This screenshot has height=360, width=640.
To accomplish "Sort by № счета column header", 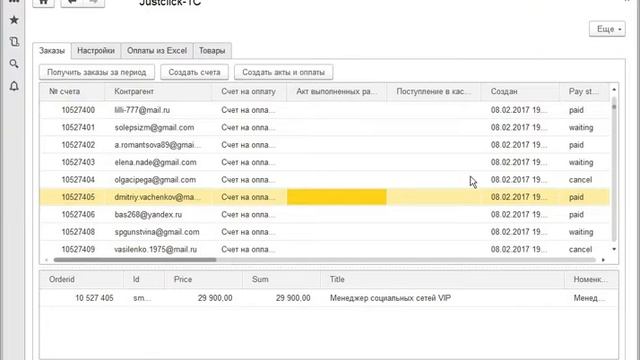I will click(72, 91).
